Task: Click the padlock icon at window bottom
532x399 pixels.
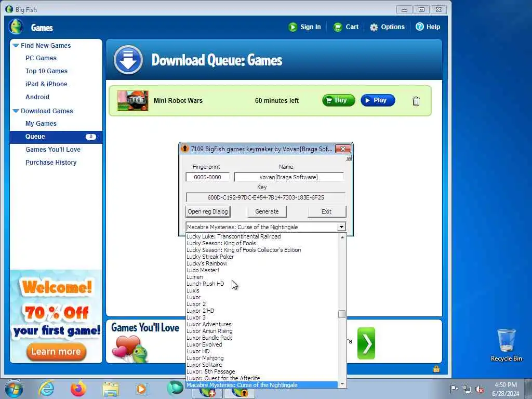Action: tap(436, 369)
